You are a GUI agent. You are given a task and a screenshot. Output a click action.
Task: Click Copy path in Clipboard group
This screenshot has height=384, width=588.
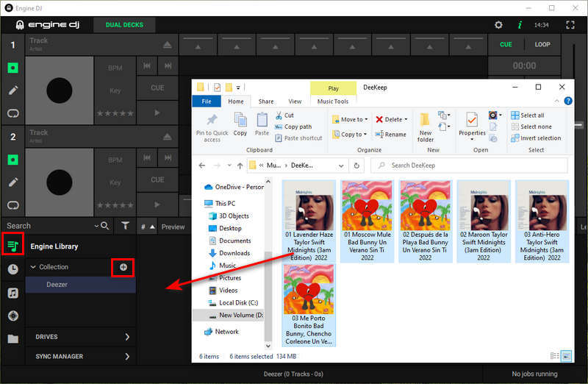click(x=293, y=127)
